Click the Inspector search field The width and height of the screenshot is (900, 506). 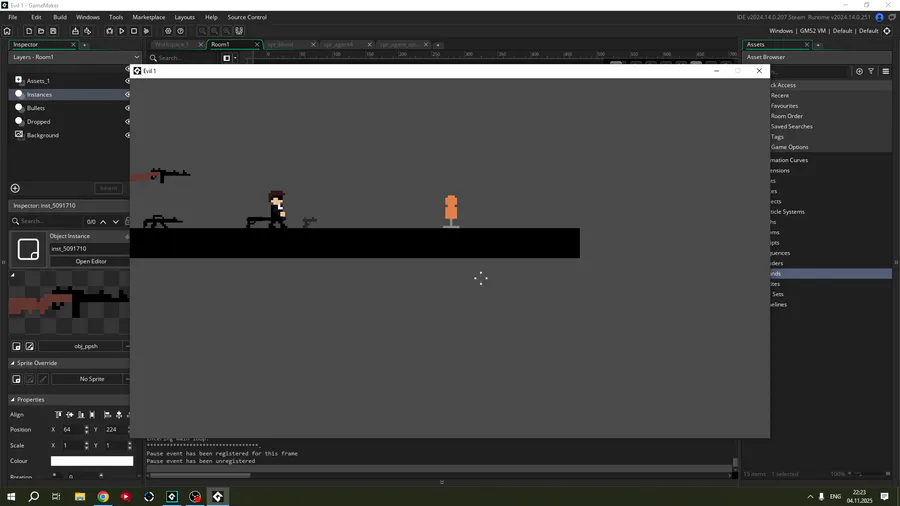tap(49, 221)
